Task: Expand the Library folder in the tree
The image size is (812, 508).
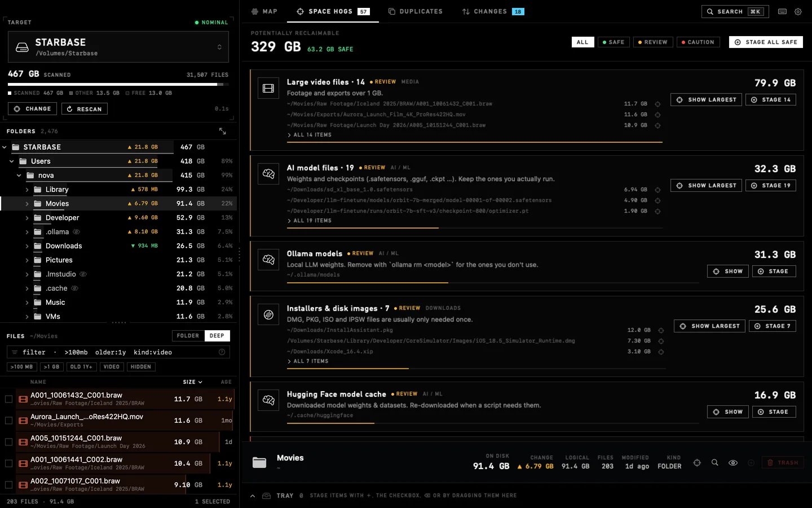Action: (27, 190)
